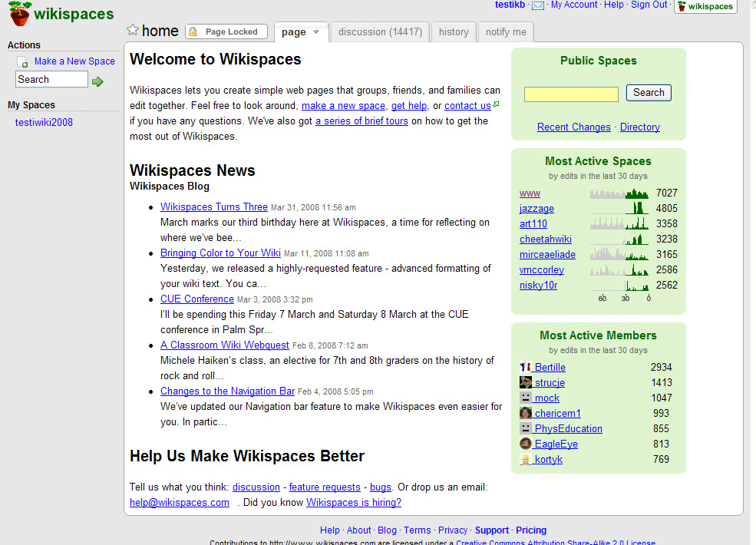Open the mail envelope icon beside testikb

point(538,5)
